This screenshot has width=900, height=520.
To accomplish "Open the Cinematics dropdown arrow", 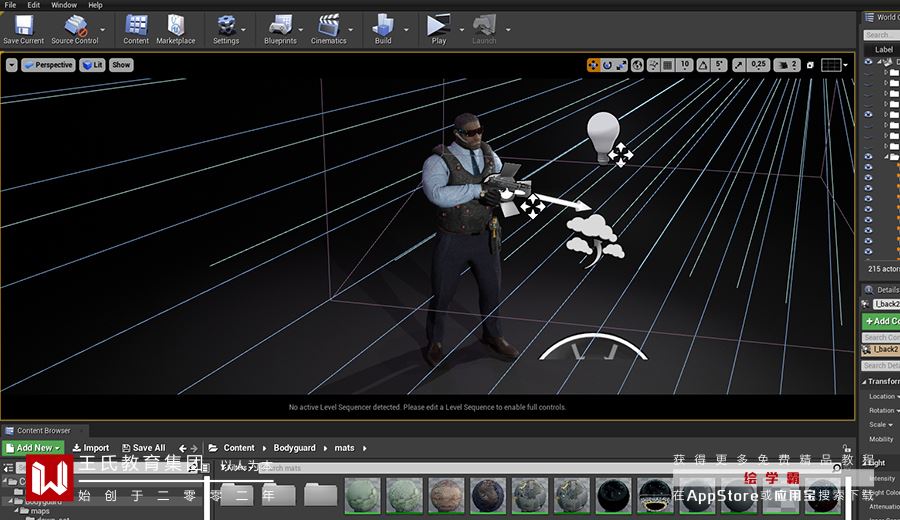I will [351, 29].
